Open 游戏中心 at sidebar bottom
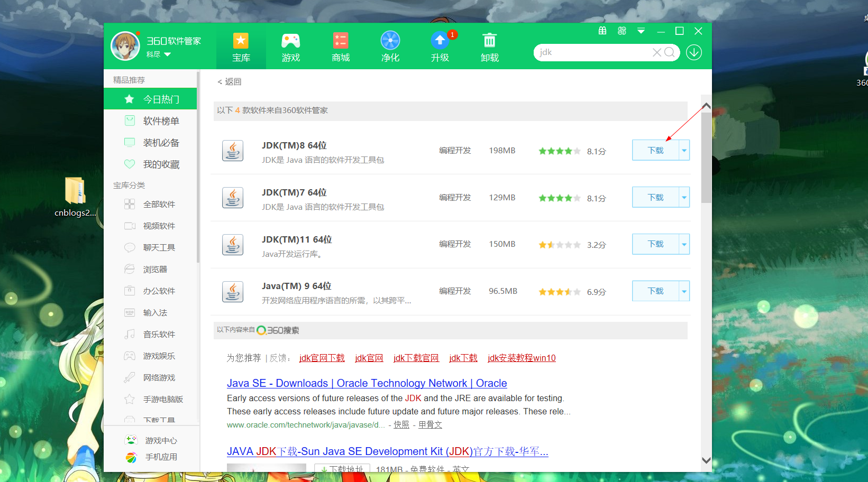The width and height of the screenshot is (868, 482). click(151, 440)
